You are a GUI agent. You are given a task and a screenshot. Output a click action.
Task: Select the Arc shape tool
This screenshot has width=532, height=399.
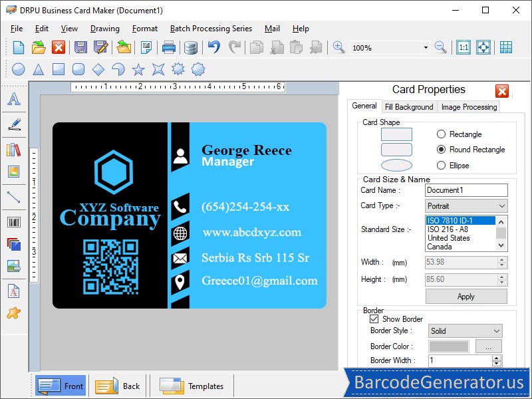click(x=118, y=70)
